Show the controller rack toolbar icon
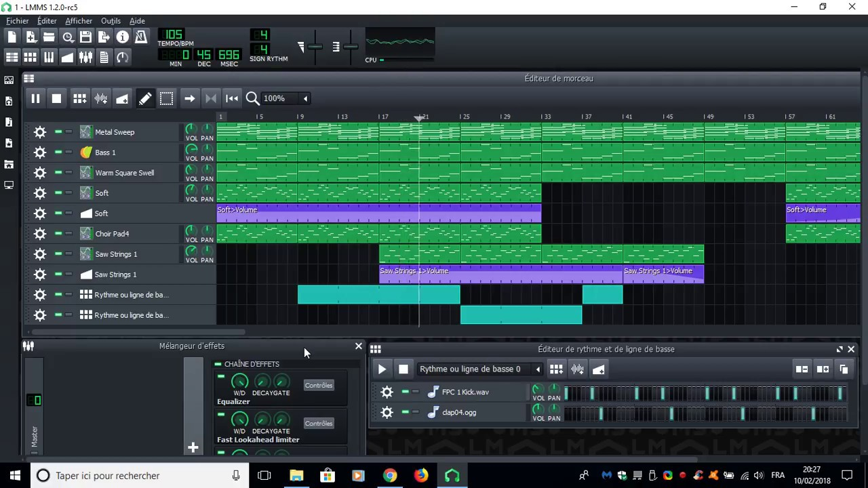 122,58
